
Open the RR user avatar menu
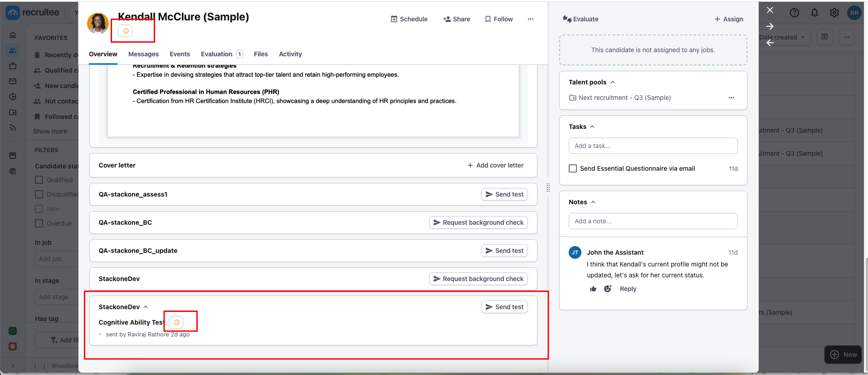tap(854, 13)
